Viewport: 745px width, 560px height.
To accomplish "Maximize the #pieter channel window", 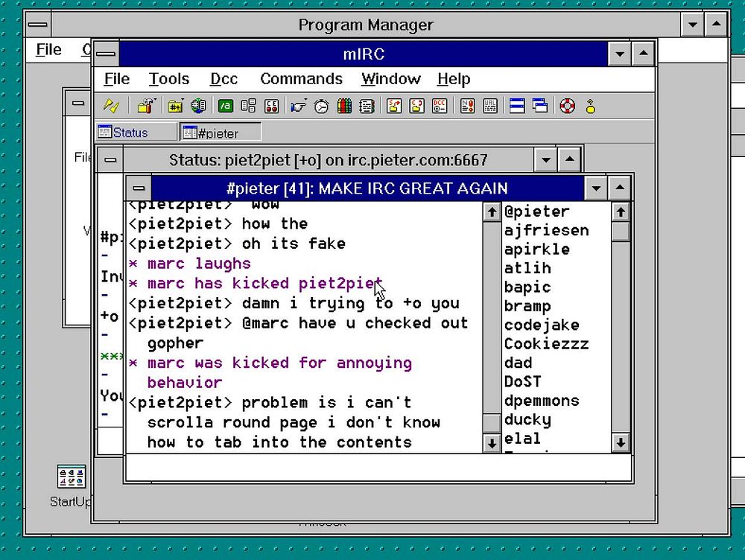I will pyautogui.click(x=620, y=188).
